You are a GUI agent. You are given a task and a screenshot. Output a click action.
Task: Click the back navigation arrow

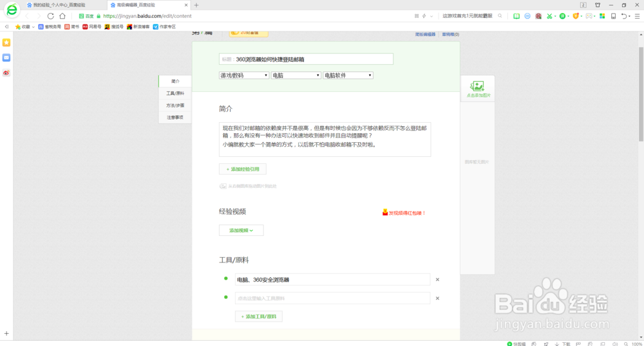pyautogui.click(x=27, y=16)
